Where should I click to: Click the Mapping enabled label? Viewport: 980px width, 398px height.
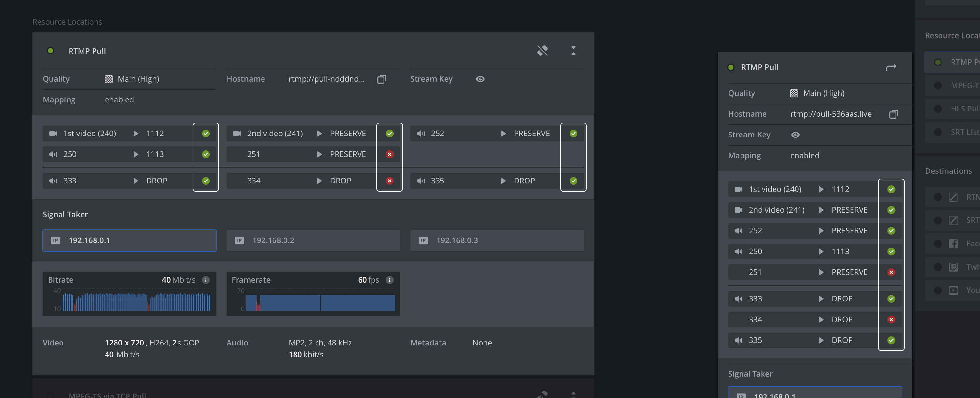119,99
